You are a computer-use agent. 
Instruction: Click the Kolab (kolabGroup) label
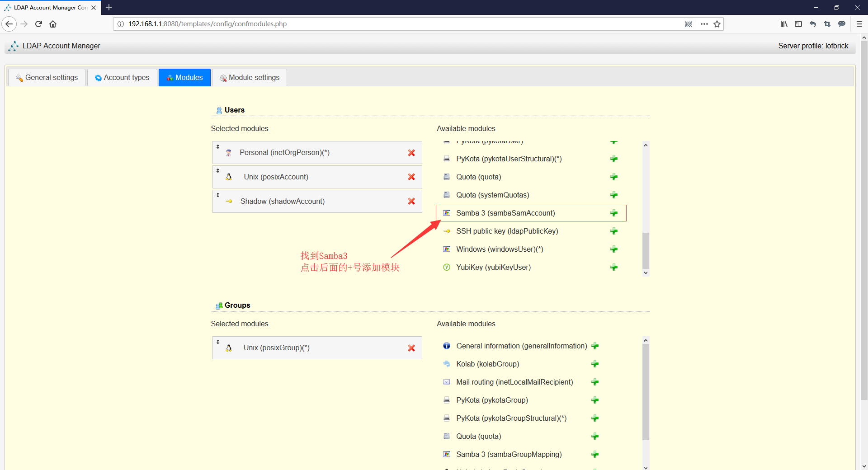coord(487,364)
